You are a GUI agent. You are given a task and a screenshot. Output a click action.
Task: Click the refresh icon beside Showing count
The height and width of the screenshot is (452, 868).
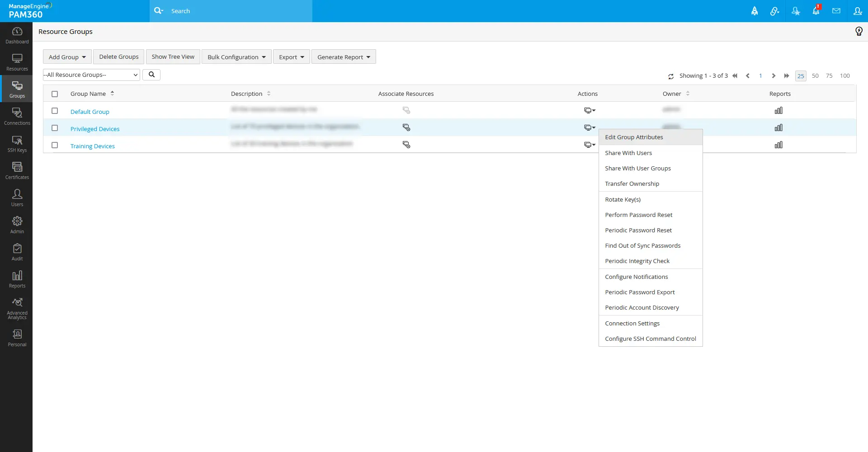tap(671, 76)
